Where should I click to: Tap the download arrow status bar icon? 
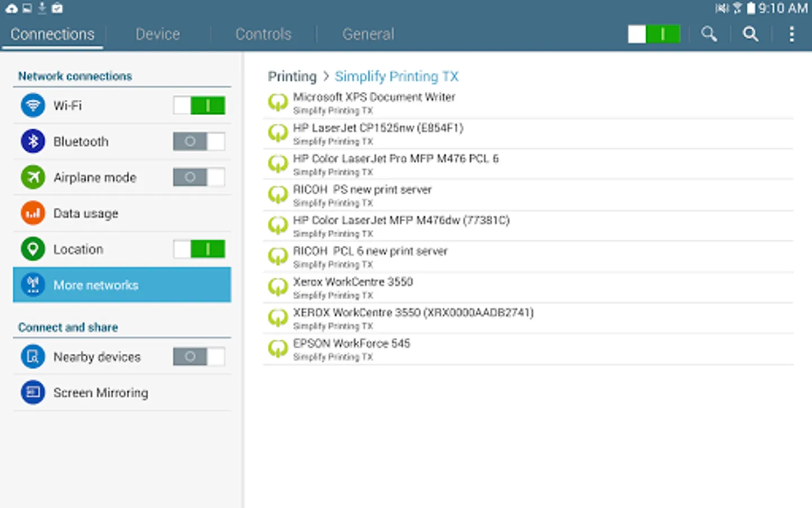tap(42, 8)
